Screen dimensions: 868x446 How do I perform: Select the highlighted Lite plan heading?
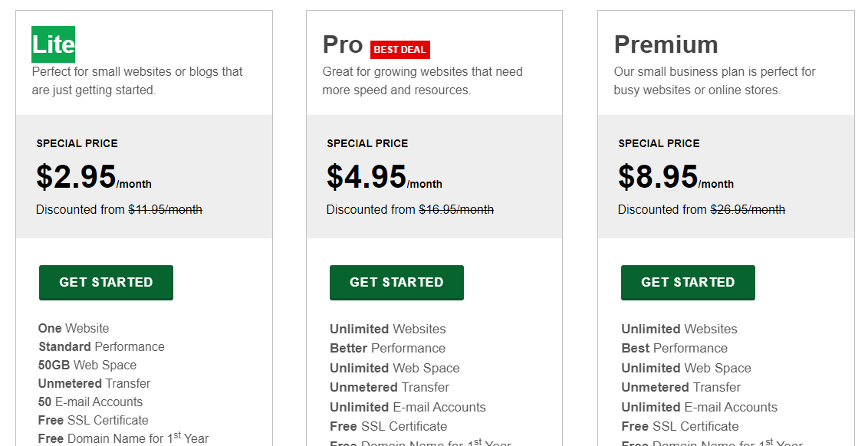53,44
